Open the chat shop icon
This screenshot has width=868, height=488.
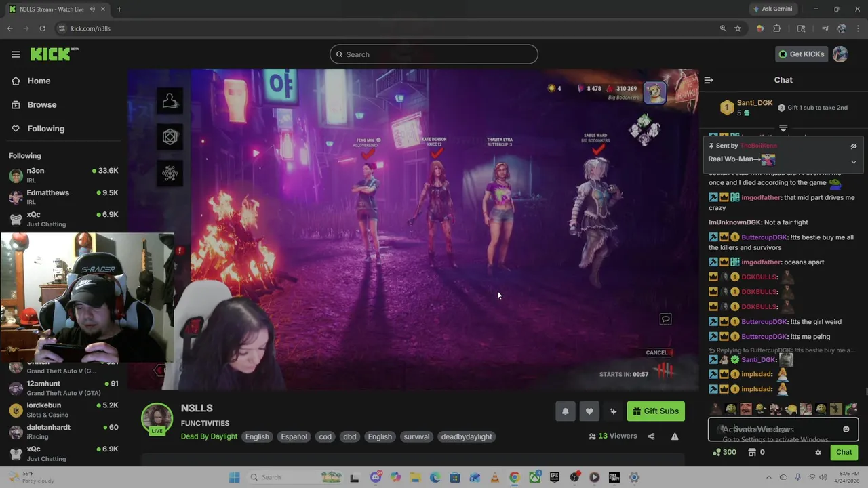tap(756, 452)
